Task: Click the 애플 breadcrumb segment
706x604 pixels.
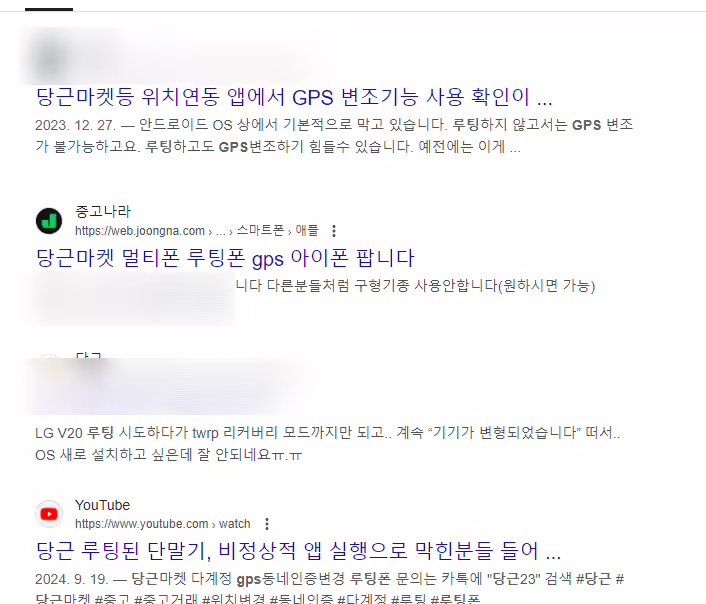Action: (x=307, y=231)
